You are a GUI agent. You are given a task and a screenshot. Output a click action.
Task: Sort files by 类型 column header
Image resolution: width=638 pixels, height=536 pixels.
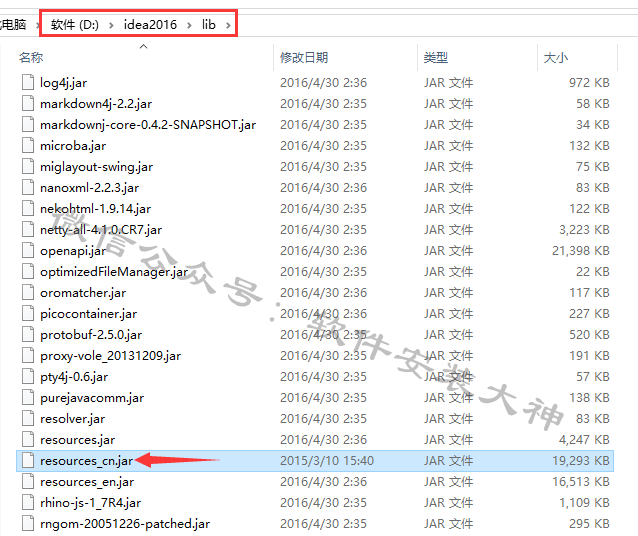click(x=436, y=57)
